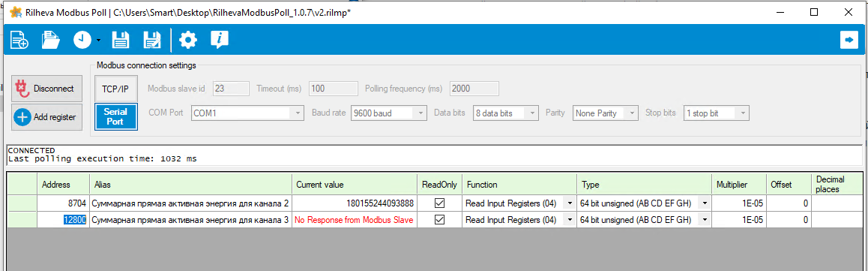Click the Polling frequency field
Viewport: 868px width, 271px height.
(474, 88)
